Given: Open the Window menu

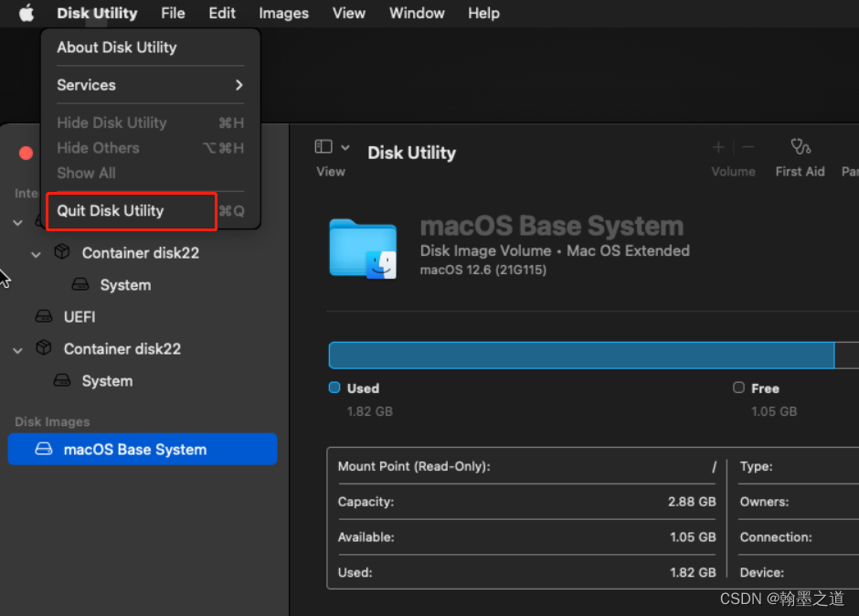Looking at the screenshot, I should pos(417,13).
